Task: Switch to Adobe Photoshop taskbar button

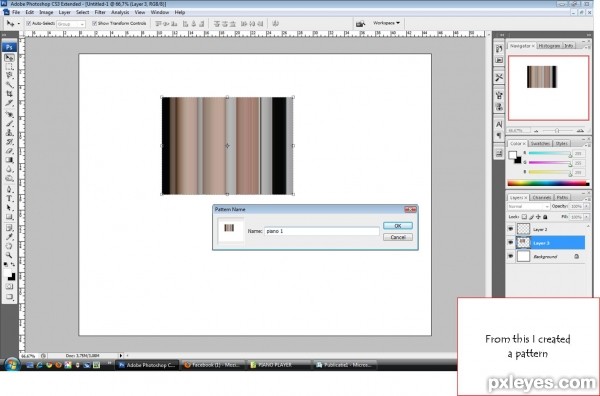Action: (x=147, y=365)
